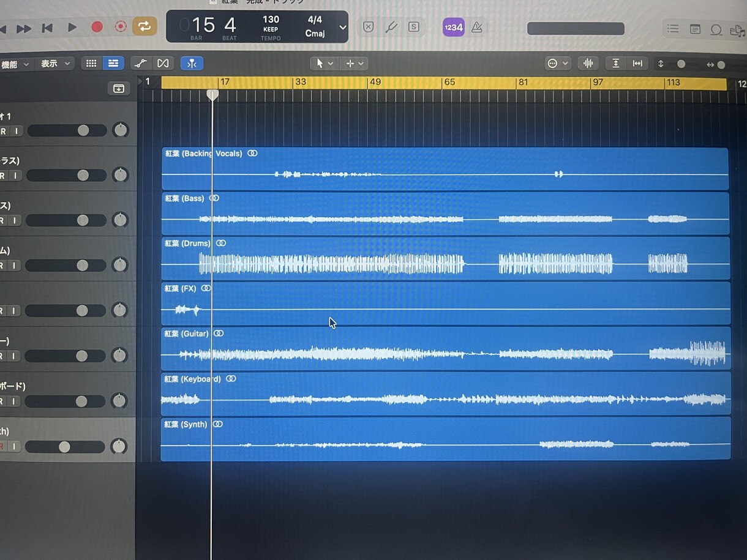Image resolution: width=747 pixels, height=560 pixels.
Task: Show Flex with the hourglass icon
Action: [163, 63]
